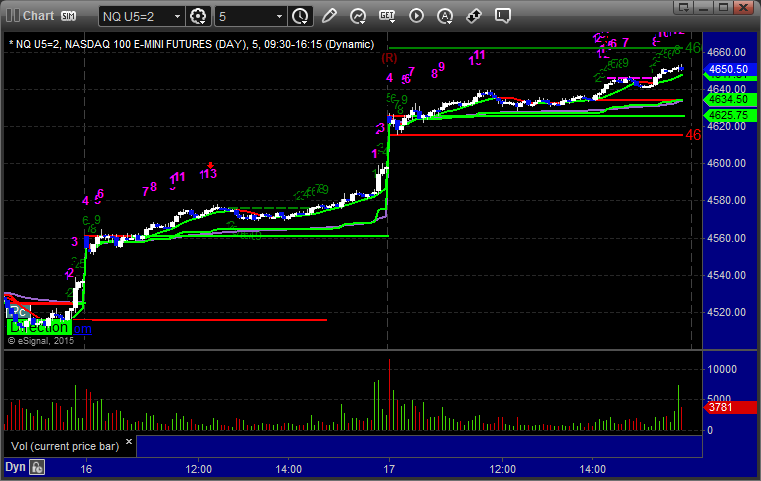Click the 16 date label on time axis
Viewport: 761px width, 481px height.
86,469
